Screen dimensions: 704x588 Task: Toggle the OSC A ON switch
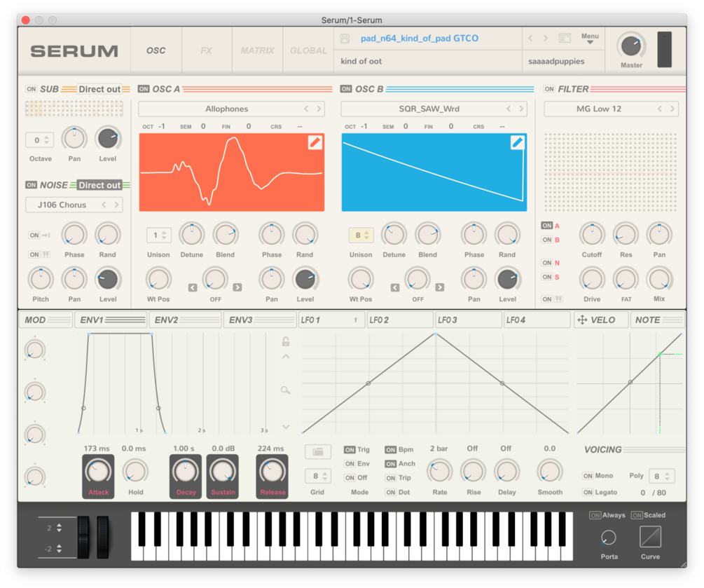[x=144, y=89]
